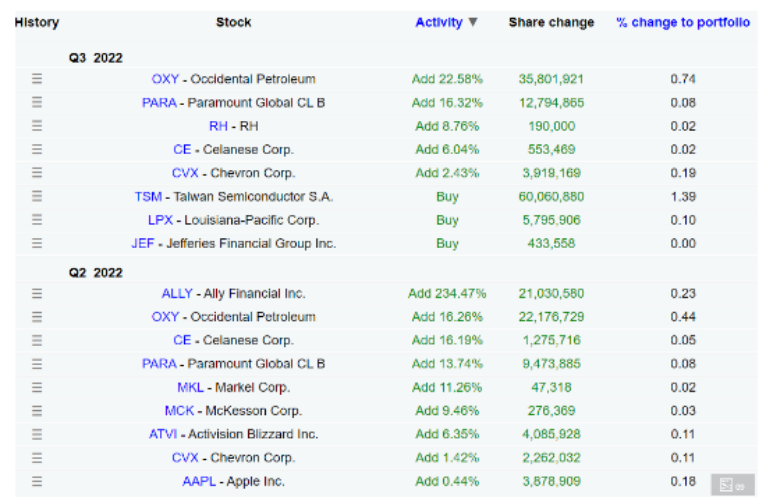Sort by Activity column header
Viewport: 767px width, 501px height.
pyautogui.click(x=438, y=22)
